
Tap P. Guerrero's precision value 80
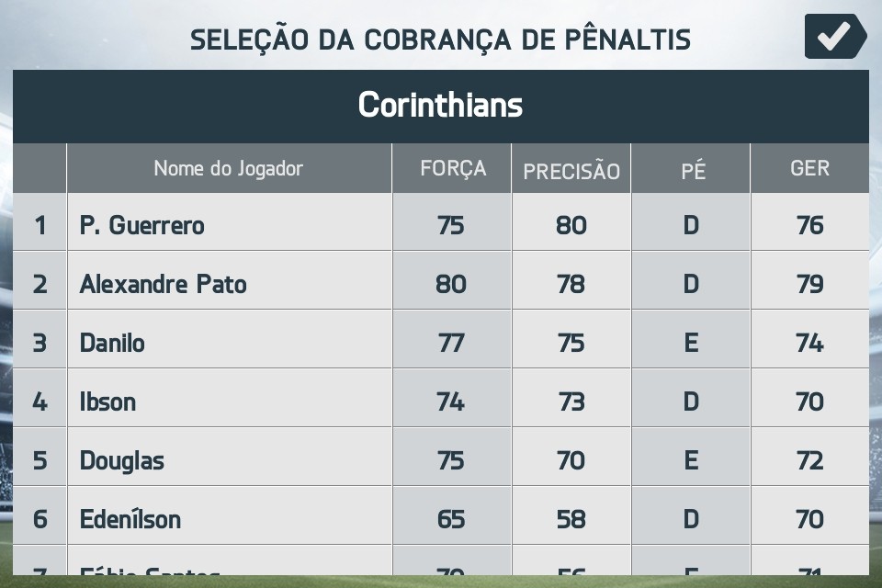click(571, 225)
